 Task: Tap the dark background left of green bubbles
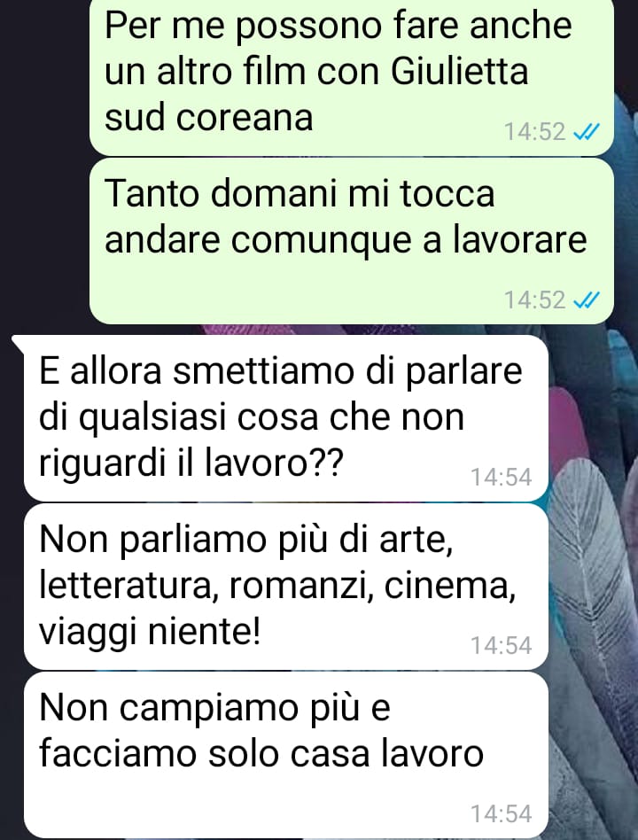point(43,160)
